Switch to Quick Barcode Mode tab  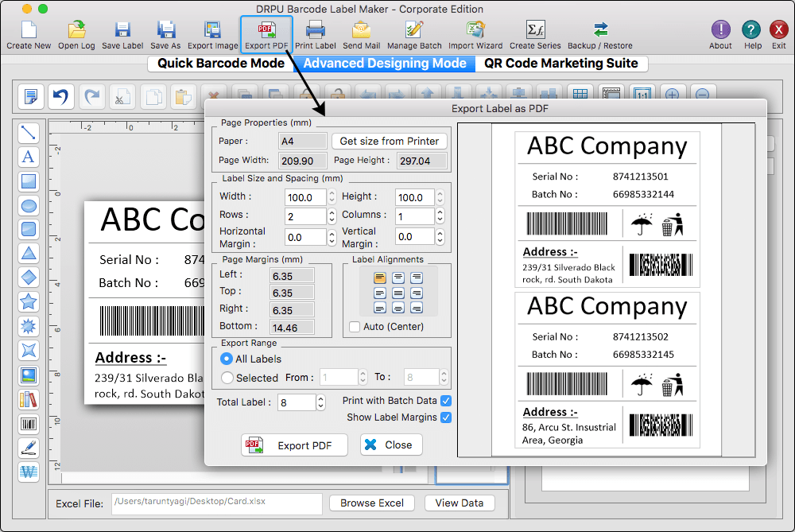[x=220, y=64]
